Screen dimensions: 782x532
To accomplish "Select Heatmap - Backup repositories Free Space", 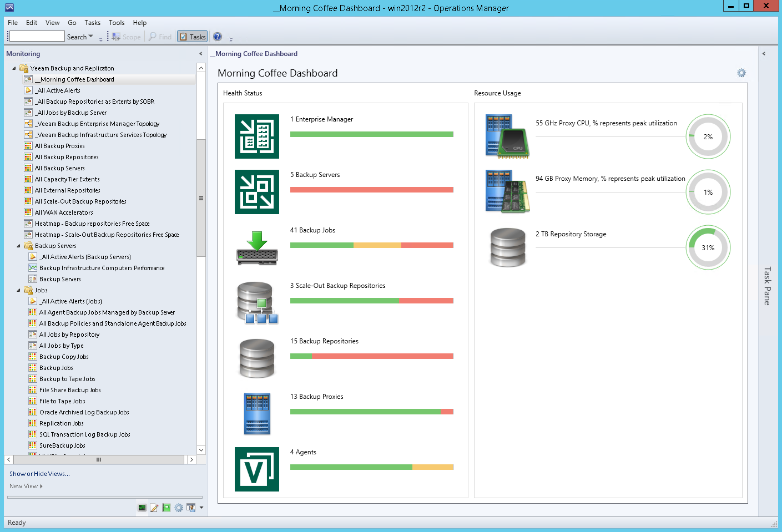I will click(x=92, y=224).
